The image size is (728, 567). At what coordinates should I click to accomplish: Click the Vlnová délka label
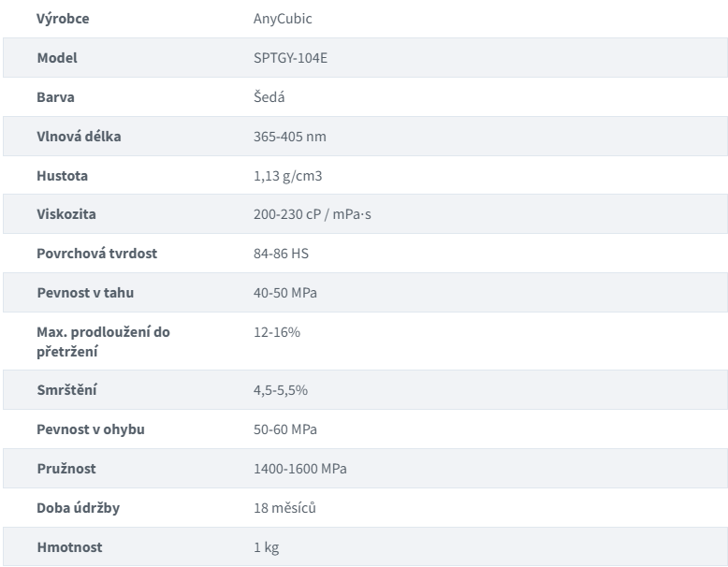79,137
